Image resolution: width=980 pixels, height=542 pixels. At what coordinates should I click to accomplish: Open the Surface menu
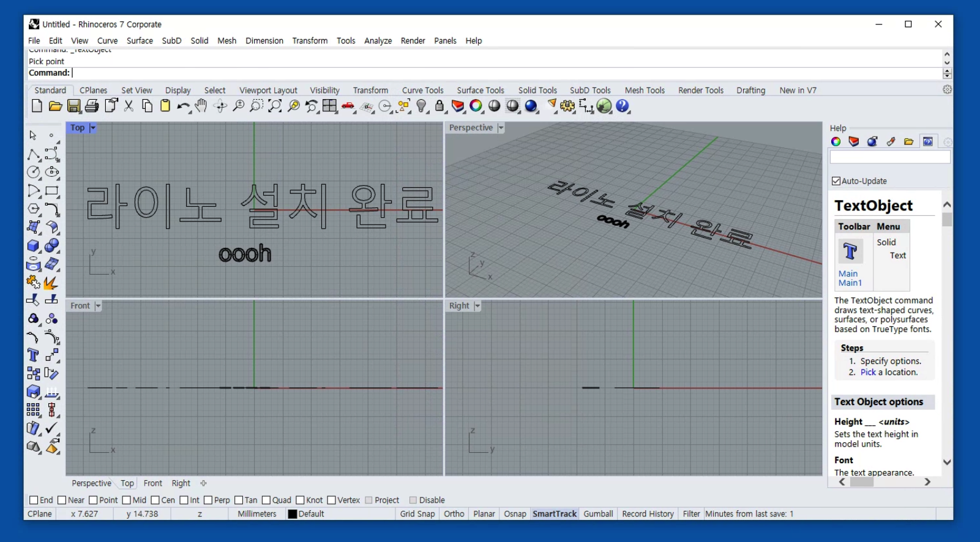tap(140, 40)
